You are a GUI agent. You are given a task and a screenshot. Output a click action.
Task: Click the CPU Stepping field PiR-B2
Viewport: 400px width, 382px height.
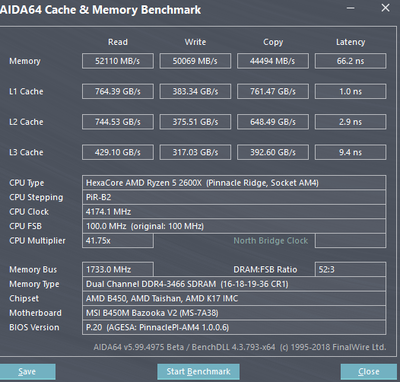coord(234,197)
